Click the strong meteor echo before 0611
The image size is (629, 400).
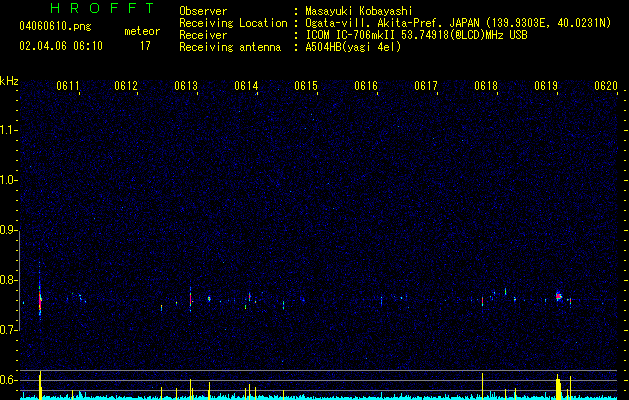(40, 299)
